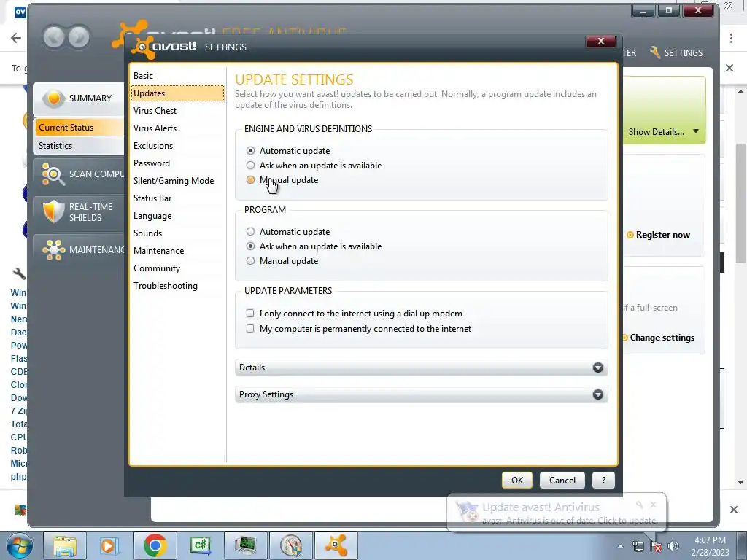Click the Update avast! Antivirus notification balloon
747x560 pixels.
pos(556,513)
